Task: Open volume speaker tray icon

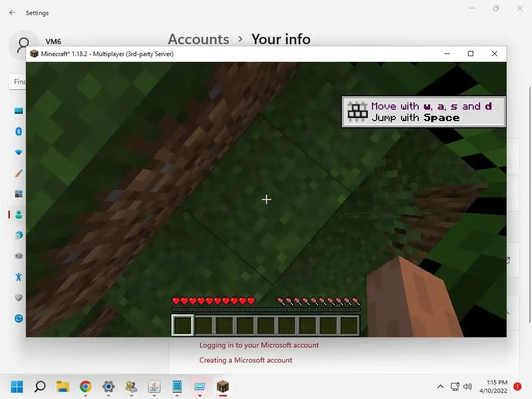Action: [468, 387]
